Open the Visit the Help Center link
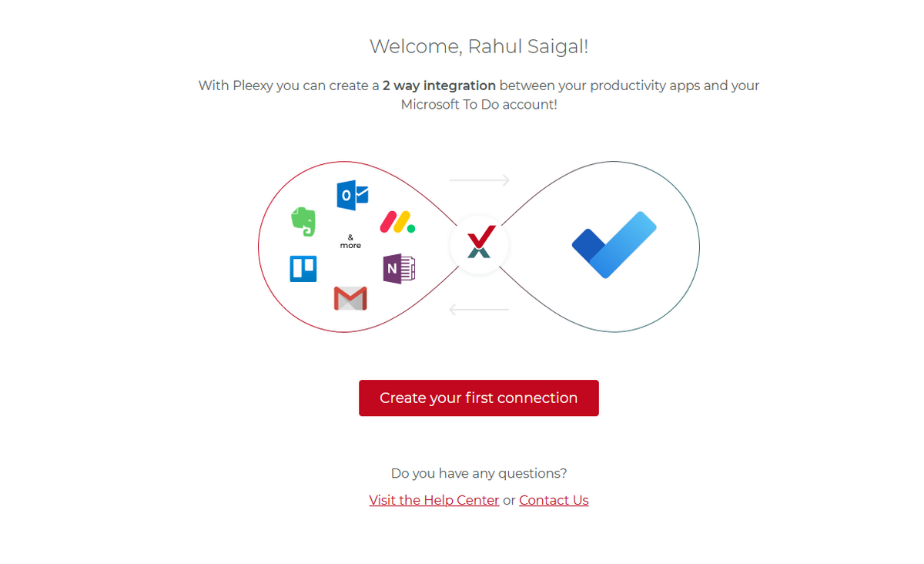The height and width of the screenshot is (564, 924). [x=434, y=500]
